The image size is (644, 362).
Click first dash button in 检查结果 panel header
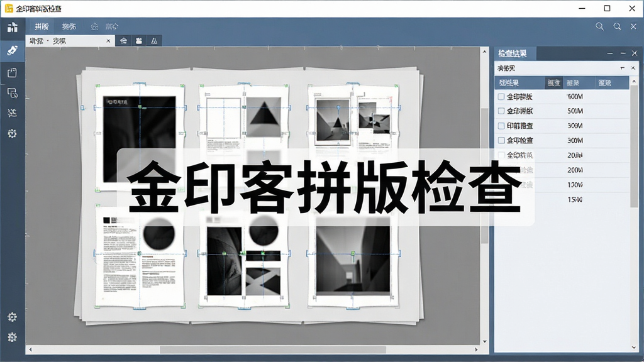click(610, 53)
